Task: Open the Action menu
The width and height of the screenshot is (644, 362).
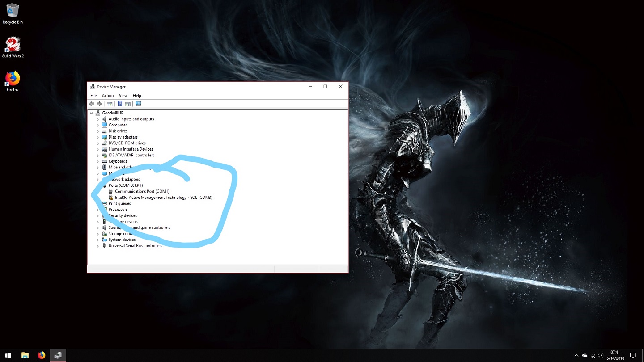Action: pos(108,96)
